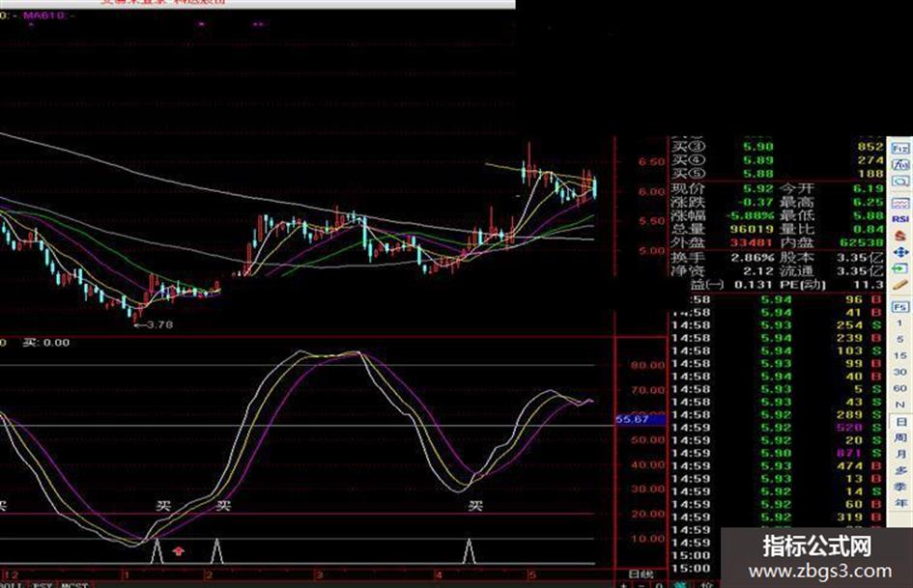Viewport: 913px width, 588px height.
Task: Click month marker 2 on the time axis
Action: point(209,575)
